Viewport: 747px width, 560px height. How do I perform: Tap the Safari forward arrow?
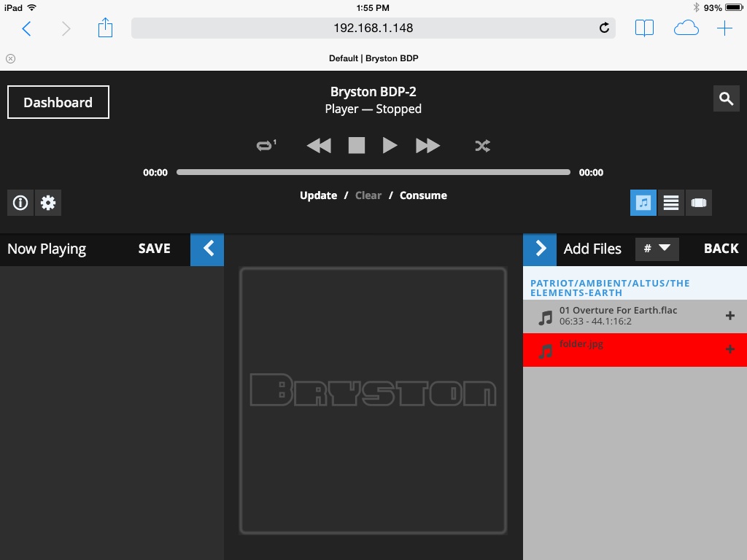66,28
